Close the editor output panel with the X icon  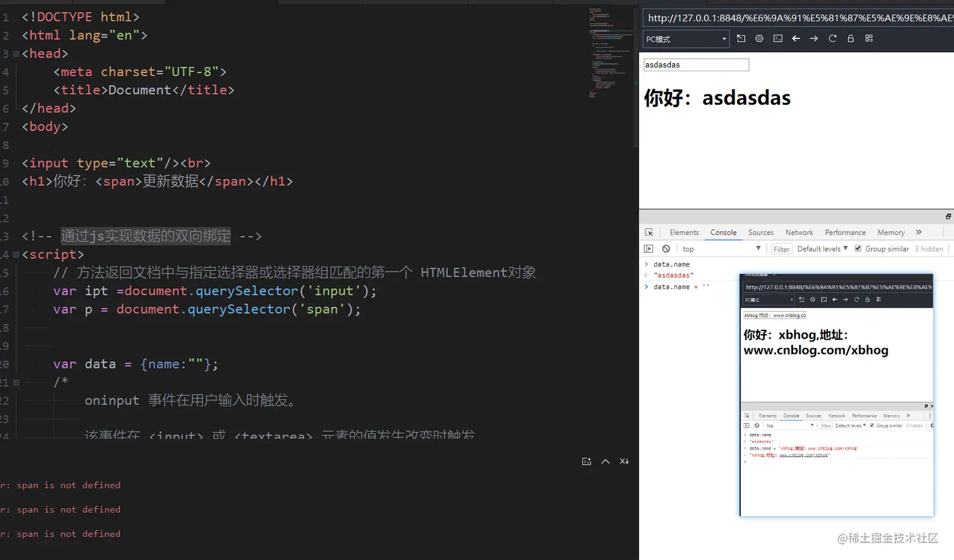click(x=624, y=462)
